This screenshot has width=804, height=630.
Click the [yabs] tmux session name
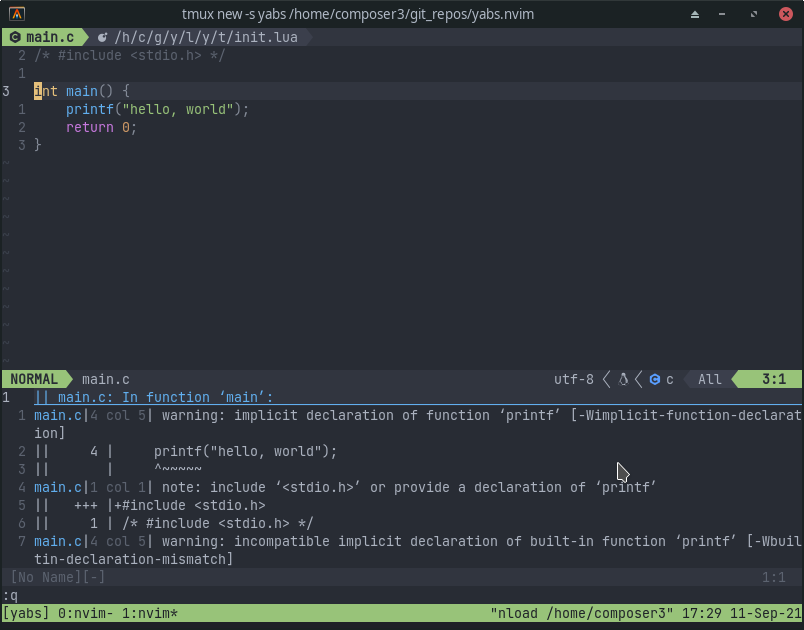(26, 613)
